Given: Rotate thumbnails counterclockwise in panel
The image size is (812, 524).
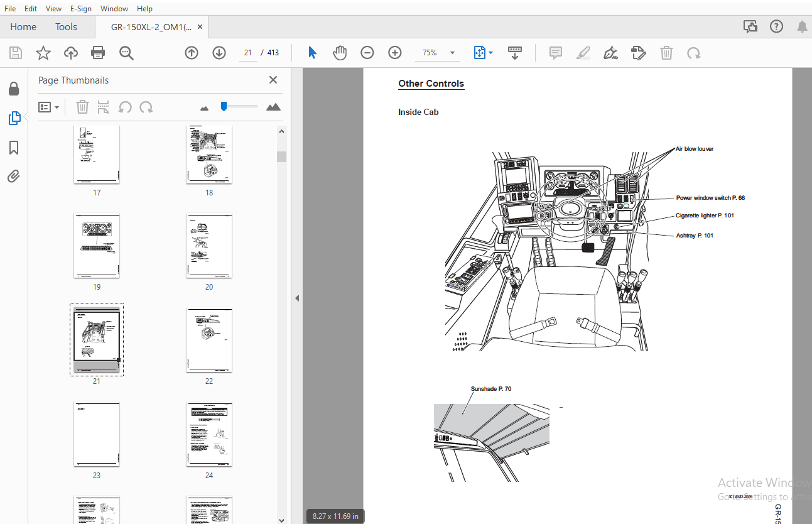Looking at the screenshot, I should tap(125, 107).
